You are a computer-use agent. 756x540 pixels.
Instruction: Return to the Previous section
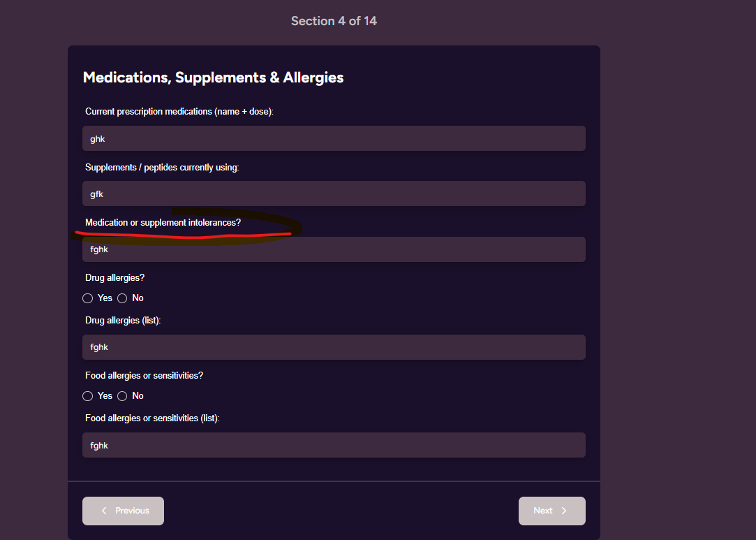pos(123,511)
